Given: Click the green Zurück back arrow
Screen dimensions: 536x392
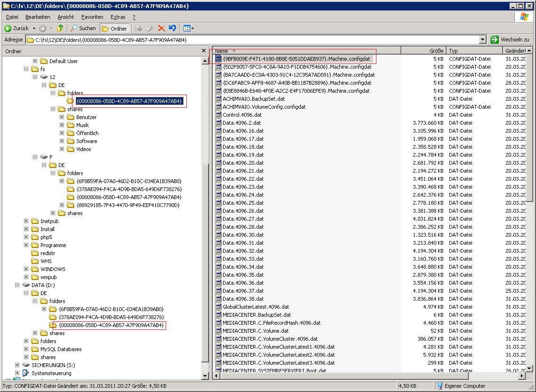Looking at the screenshot, I should (8, 28).
